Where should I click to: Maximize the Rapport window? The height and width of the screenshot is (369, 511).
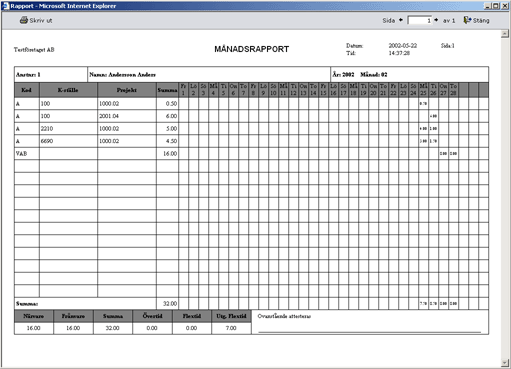496,6
